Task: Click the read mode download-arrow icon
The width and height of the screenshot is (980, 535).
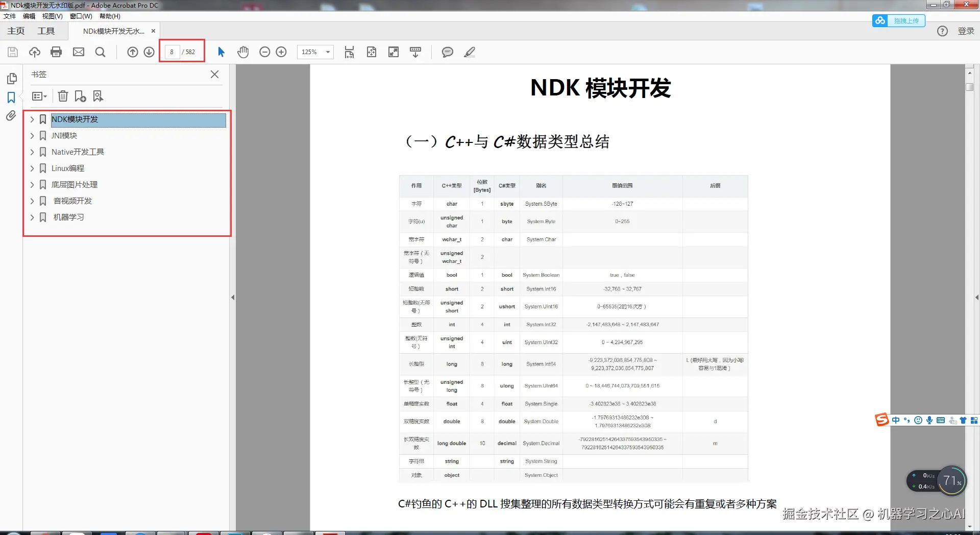Action: coord(415,52)
